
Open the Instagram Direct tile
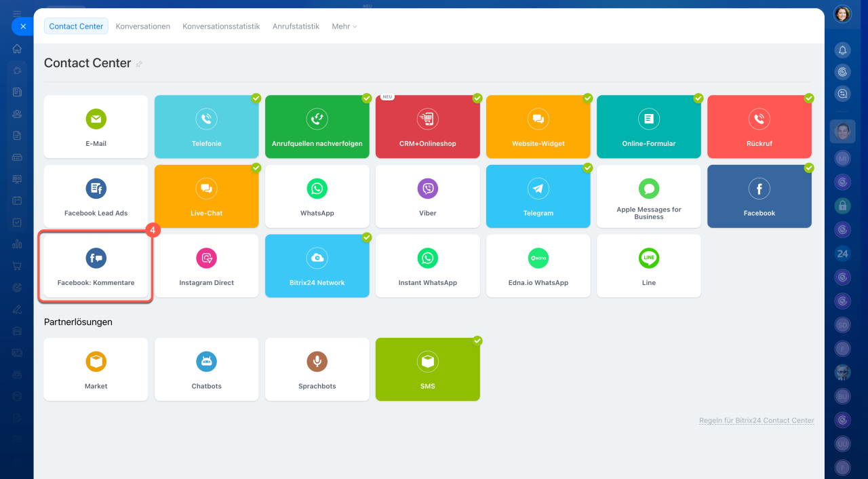coord(207,266)
